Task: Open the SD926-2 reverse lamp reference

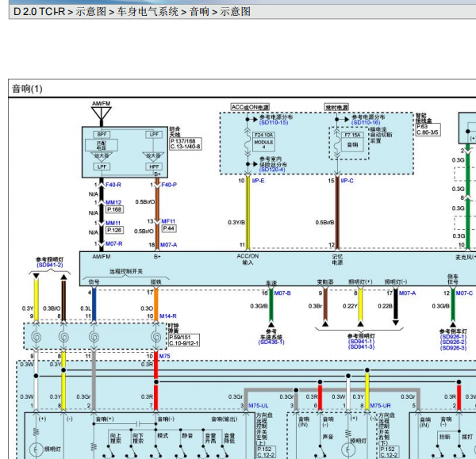Action: 454,342
